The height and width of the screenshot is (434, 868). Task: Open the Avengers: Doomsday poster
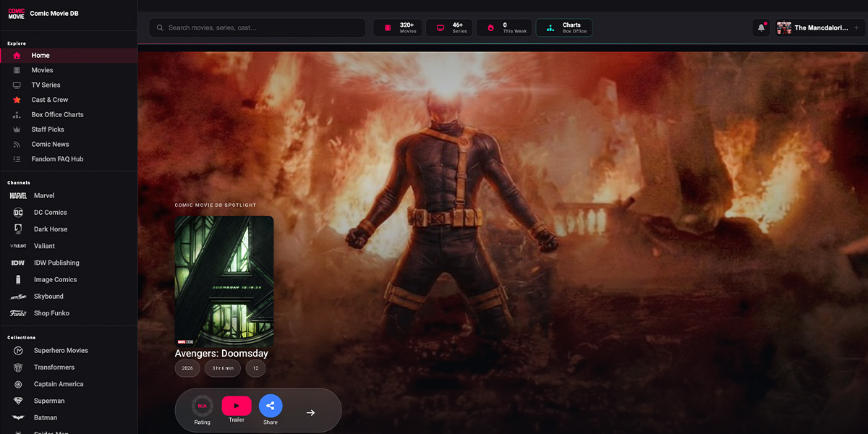[x=224, y=281]
